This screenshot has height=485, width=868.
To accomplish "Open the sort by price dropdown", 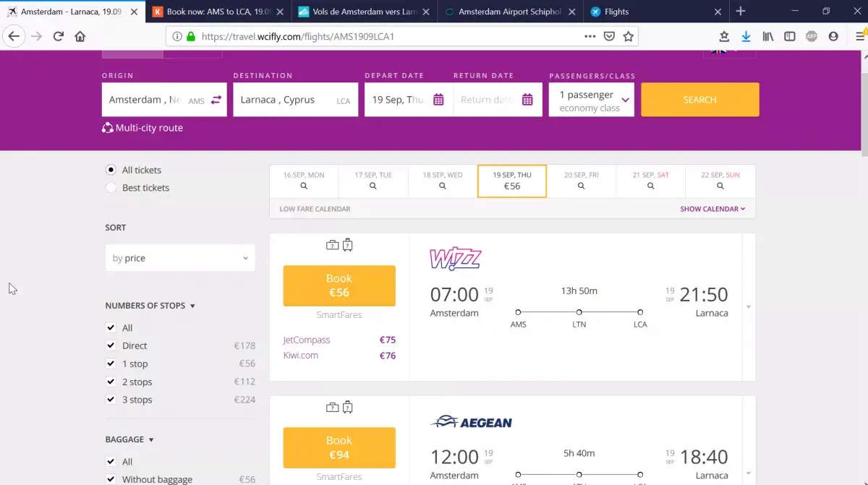I will 180,258.
